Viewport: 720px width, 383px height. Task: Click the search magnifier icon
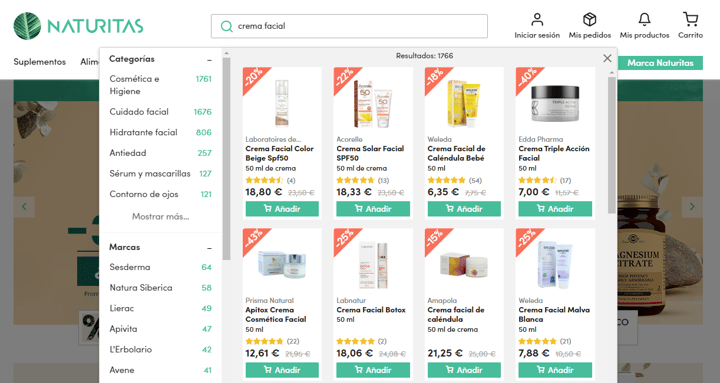[226, 26]
